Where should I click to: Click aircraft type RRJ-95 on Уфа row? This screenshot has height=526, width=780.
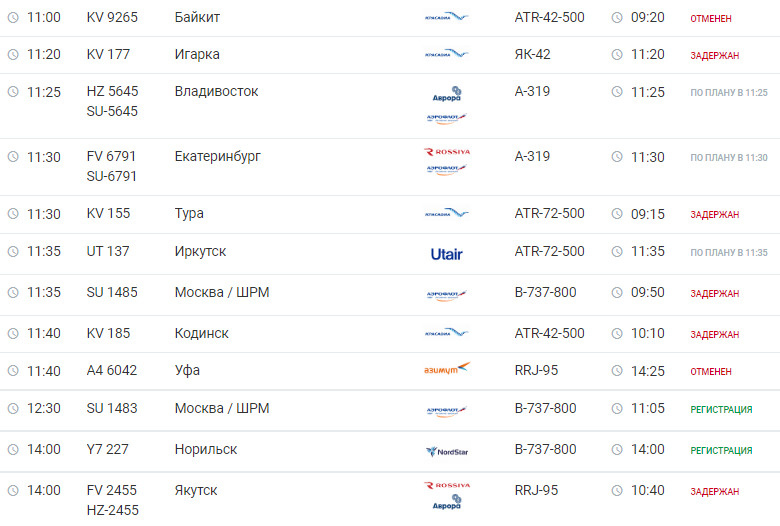pos(536,370)
